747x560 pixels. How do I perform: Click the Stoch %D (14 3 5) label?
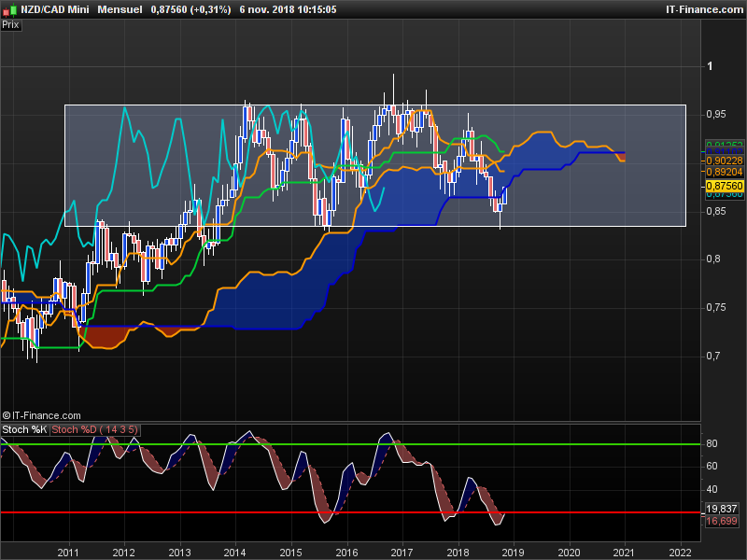point(94,429)
